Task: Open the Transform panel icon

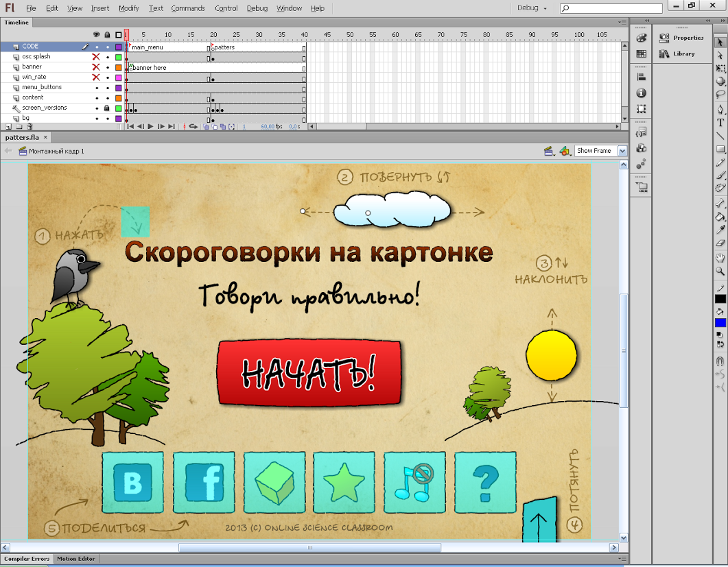Action: coord(641,109)
